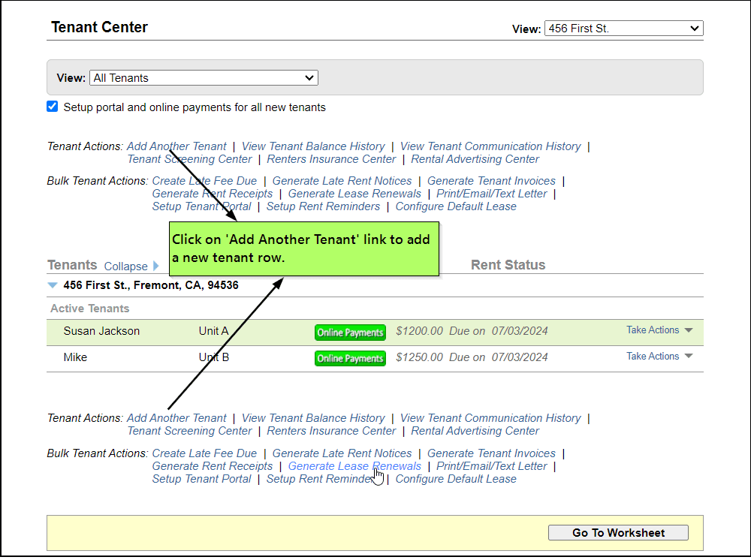Open Tenant Screening Center below the tenant list
The width and height of the screenshot is (751, 560).
(189, 431)
